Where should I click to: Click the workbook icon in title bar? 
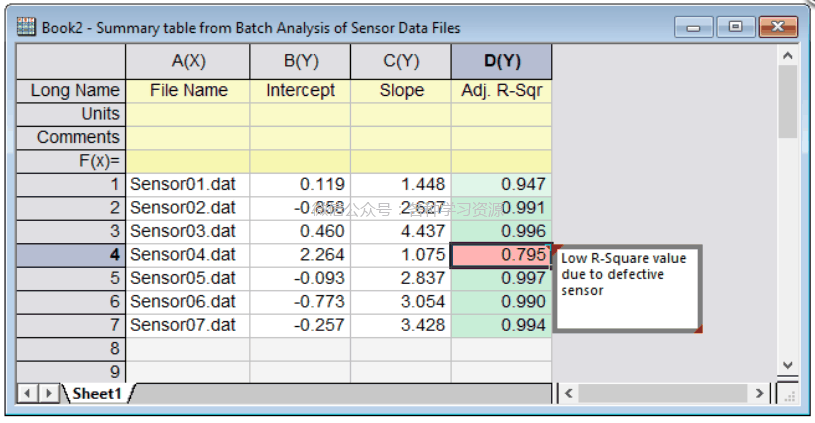tap(27, 27)
